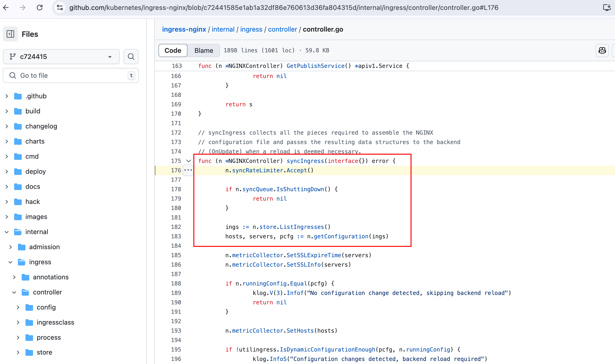This screenshot has height=364, width=615.
Task: Switch to the Blame tab
Action: [x=204, y=50]
